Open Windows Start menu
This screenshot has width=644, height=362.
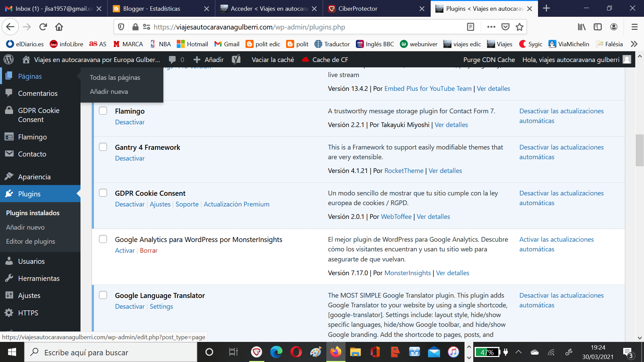[x=12, y=352]
